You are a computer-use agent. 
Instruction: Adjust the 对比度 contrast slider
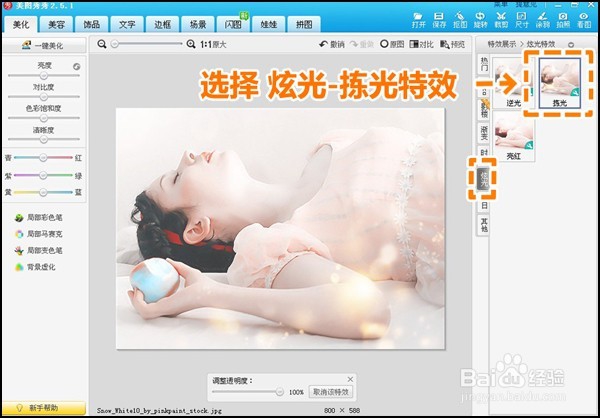44,97
